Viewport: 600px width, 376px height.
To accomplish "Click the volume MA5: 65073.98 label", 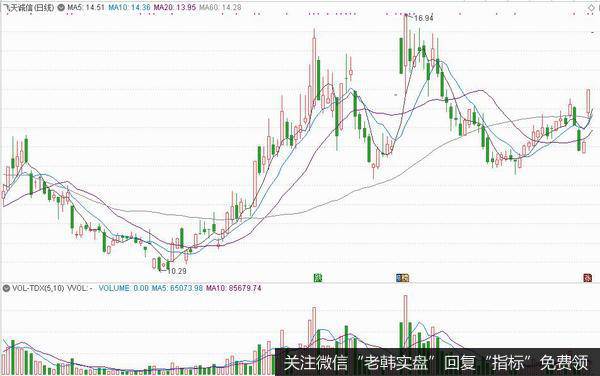I will coord(177,288).
